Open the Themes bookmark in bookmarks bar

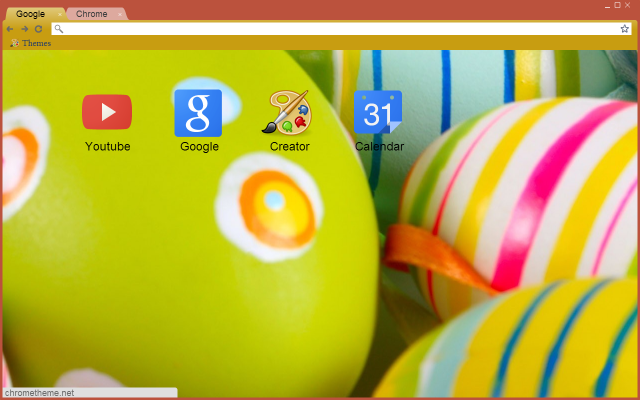(x=30, y=43)
